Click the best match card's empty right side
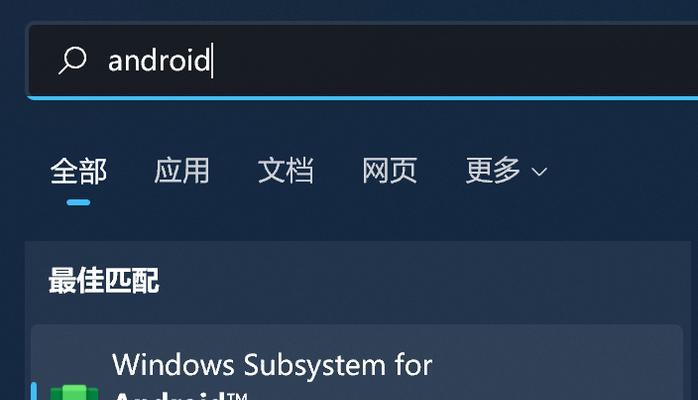The height and width of the screenshot is (400, 698). 556,363
